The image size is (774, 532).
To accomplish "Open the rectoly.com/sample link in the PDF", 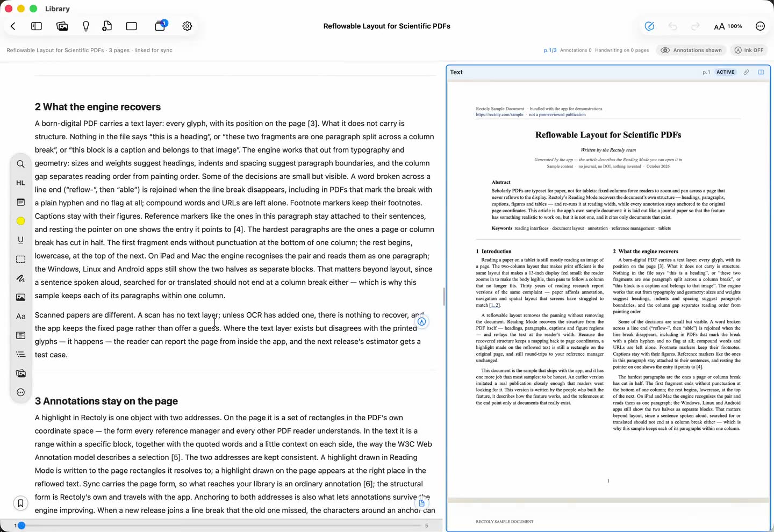I will pos(499,114).
